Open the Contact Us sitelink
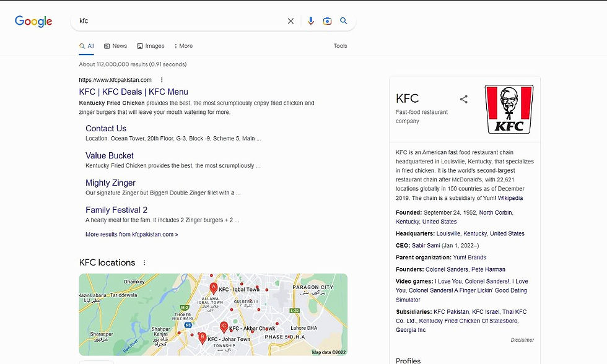This screenshot has height=364, width=607. pos(106,128)
